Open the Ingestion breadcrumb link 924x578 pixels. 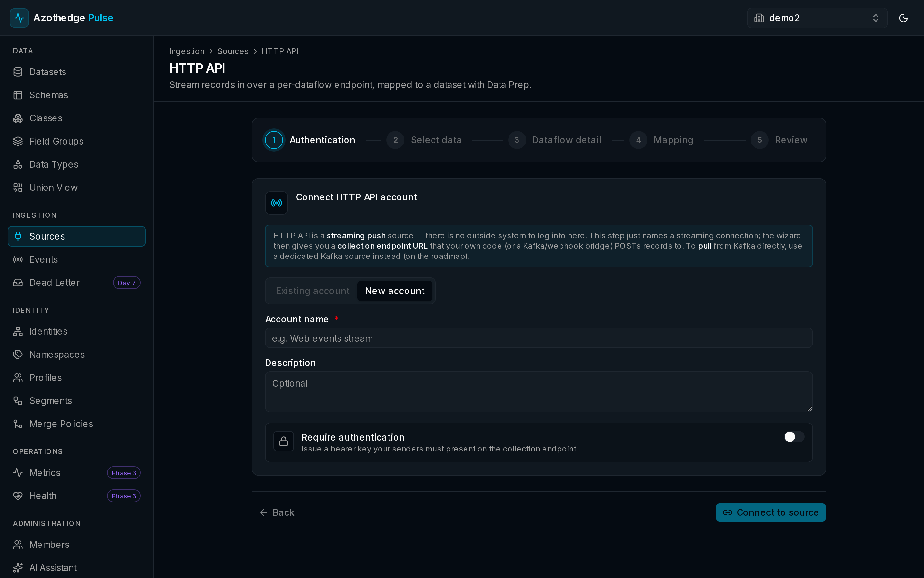(x=187, y=51)
